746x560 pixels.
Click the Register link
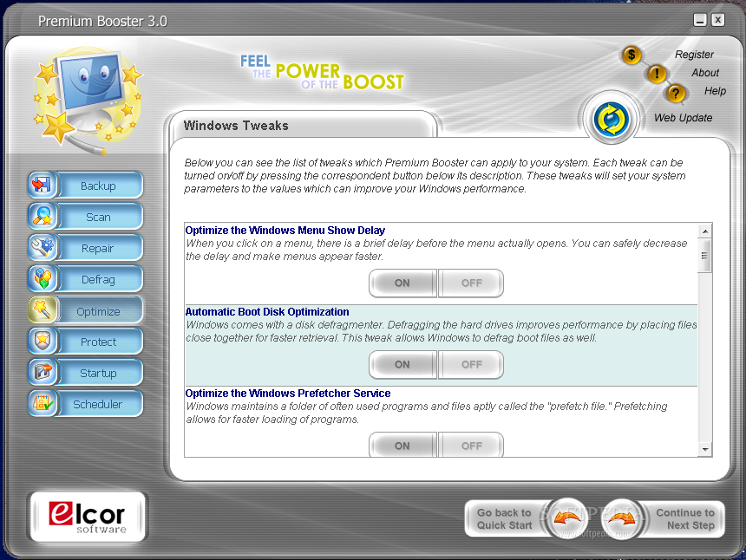694,55
